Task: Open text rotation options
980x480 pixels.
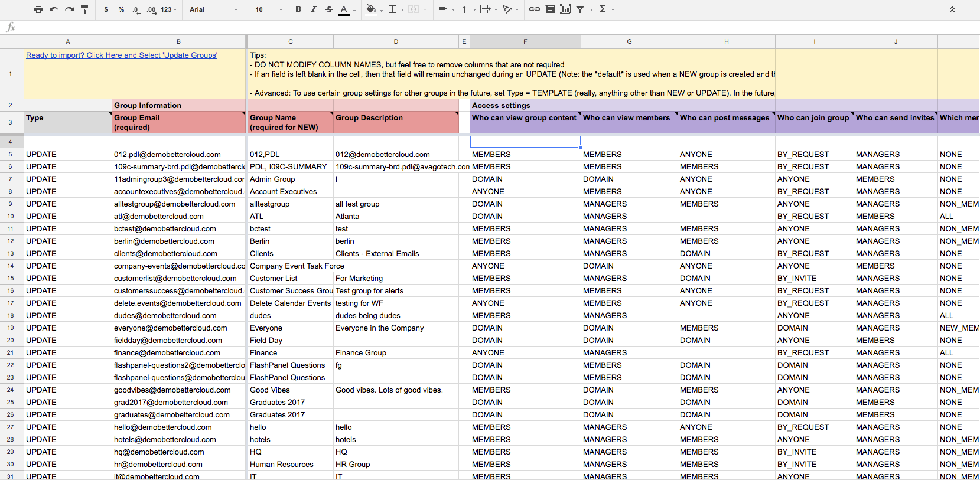Action: point(510,9)
